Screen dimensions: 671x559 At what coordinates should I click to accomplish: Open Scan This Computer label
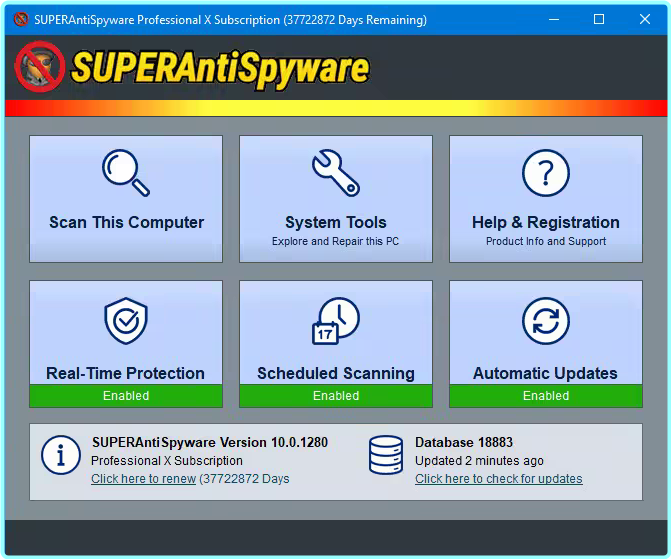(126, 222)
